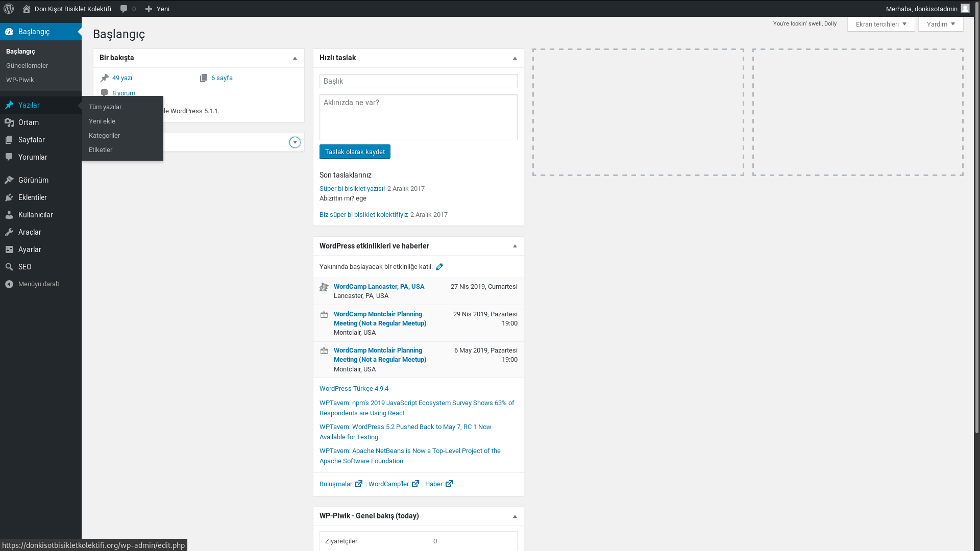Click the Yorumlar comments bubble icon
Image resolution: width=980 pixels, height=551 pixels.
click(x=10, y=157)
